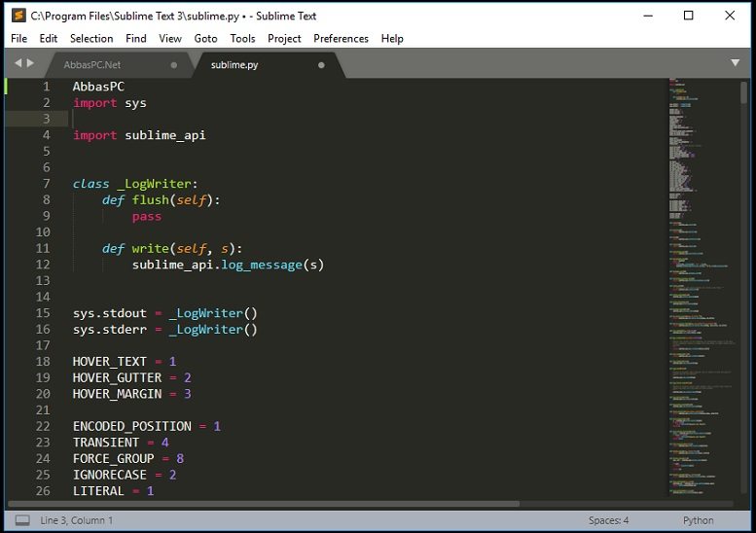Click HOVER_GUTTER constant

pyautogui.click(x=117, y=377)
